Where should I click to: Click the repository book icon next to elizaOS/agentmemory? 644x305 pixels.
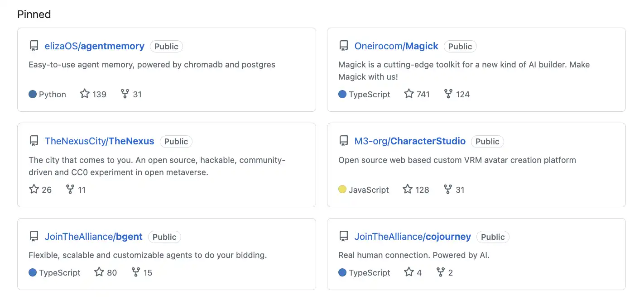34,45
